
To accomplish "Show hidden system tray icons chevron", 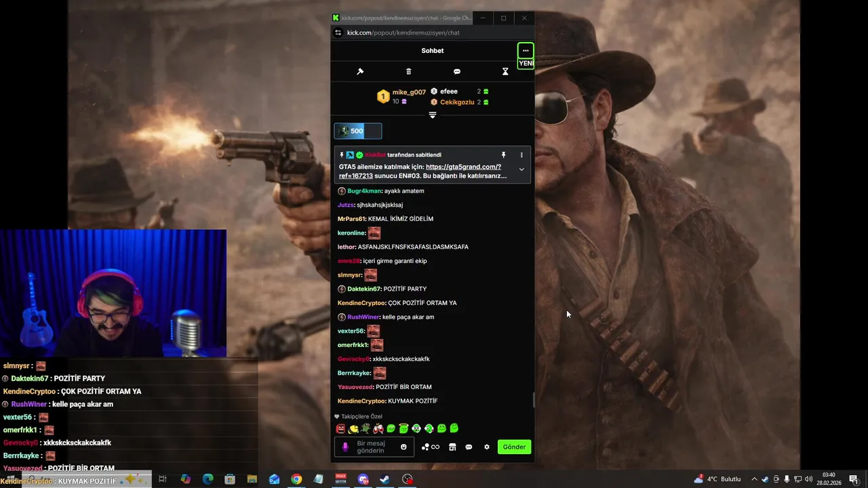I will [x=754, y=479].
